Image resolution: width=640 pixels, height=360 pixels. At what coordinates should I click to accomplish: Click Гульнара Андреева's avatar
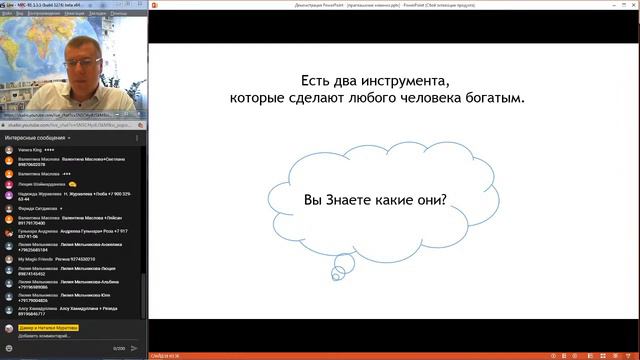(x=9, y=233)
